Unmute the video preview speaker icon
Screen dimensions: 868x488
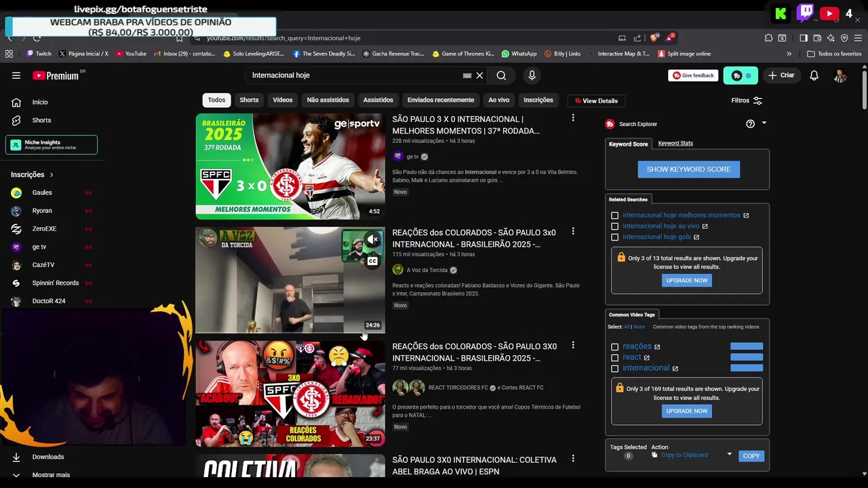click(372, 239)
